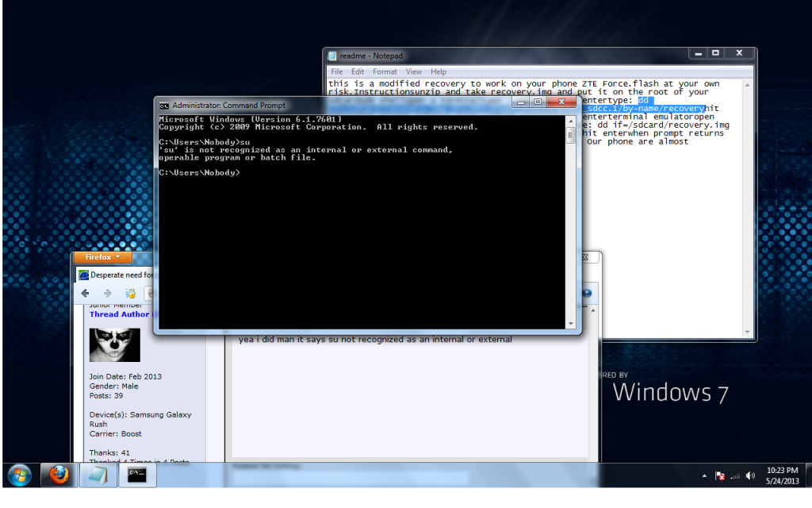Click the forum post text about su

[375, 340]
